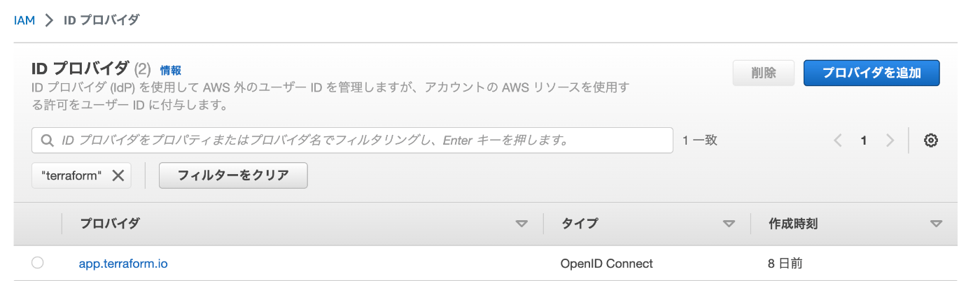
Task: Open the app.terraform.io provider link
Action: click(x=123, y=264)
